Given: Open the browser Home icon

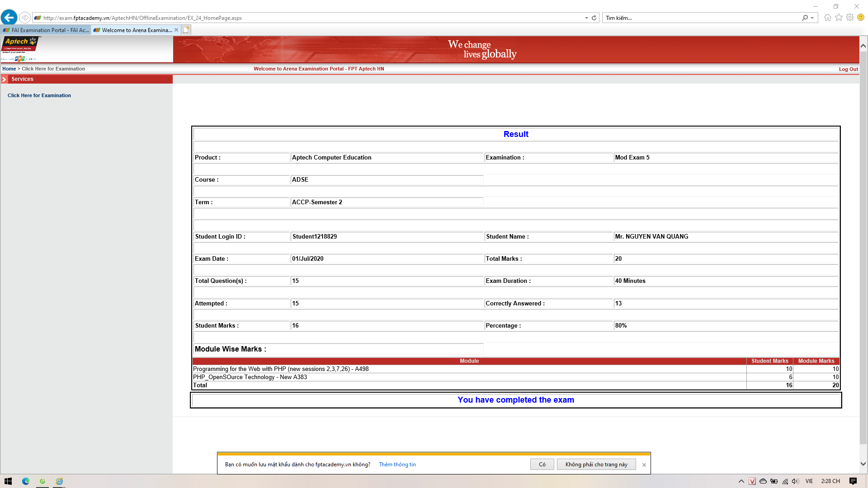Looking at the screenshot, I should pos(827,18).
